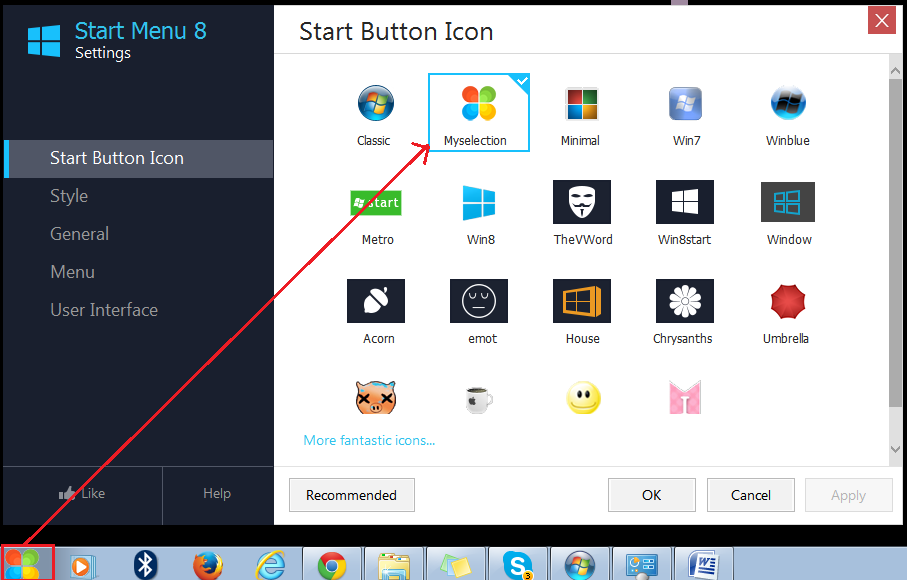Viewport: 907px width, 580px height.
Task: Open Internet Explorer from the taskbar
Action: [270, 564]
